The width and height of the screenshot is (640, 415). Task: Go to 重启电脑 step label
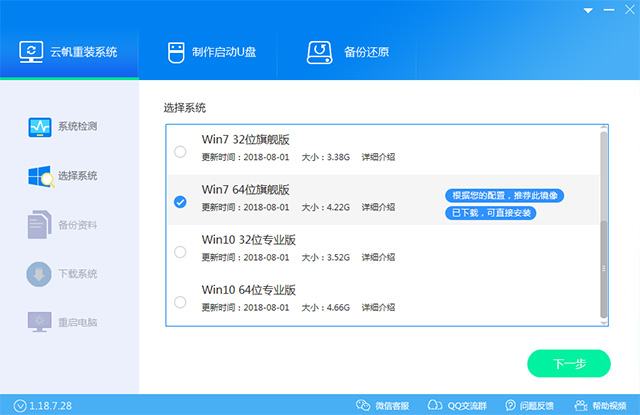click(78, 322)
